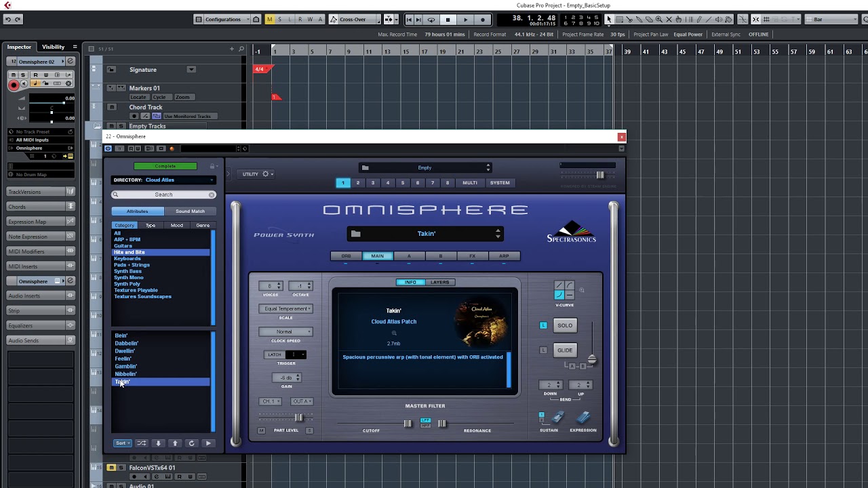Adjust the Part Level slider
Viewport: 868px width, 488px height.
pos(298,418)
